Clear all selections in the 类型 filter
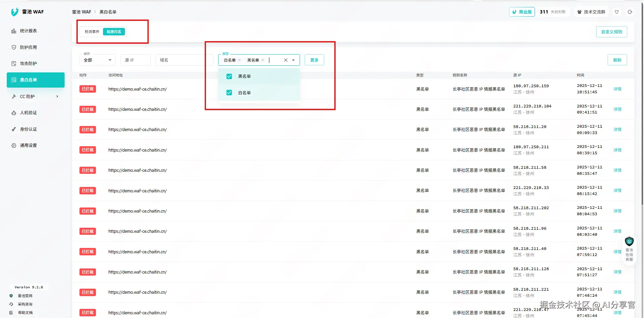This screenshot has width=644, height=318. pos(286,60)
